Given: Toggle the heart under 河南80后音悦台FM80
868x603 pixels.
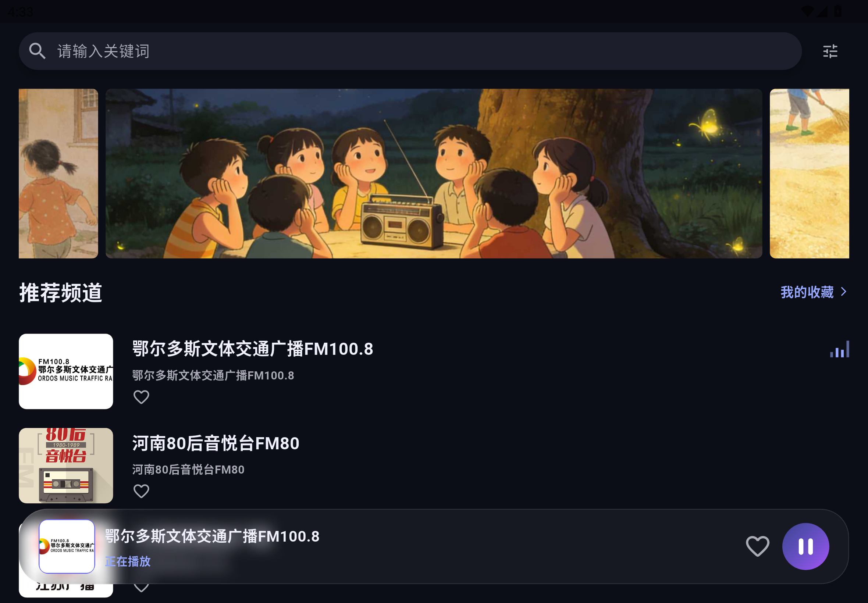Looking at the screenshot, I should click(141, 491).
